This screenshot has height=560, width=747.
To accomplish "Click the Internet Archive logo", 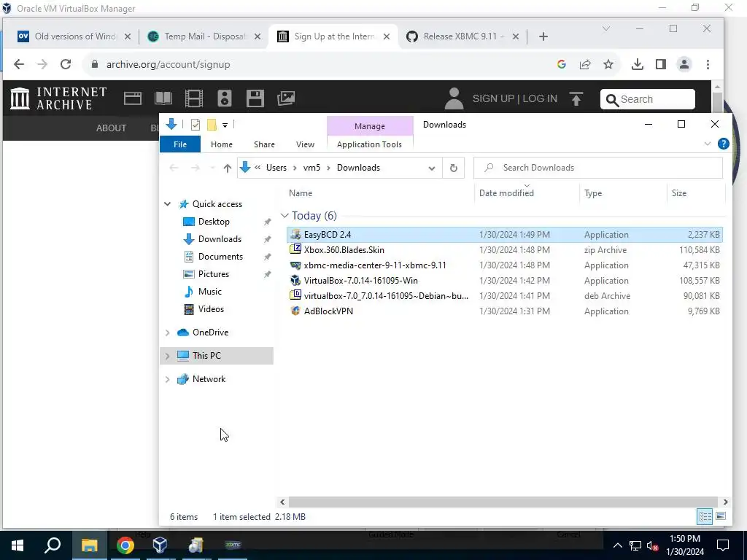I will click(x=58, y=98).
